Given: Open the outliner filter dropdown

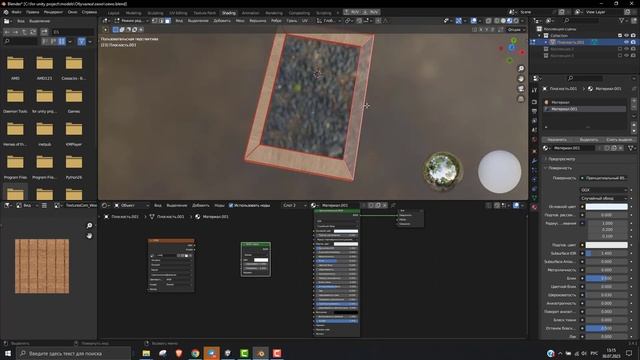Looking at the screenshot, I should [623, 20].
